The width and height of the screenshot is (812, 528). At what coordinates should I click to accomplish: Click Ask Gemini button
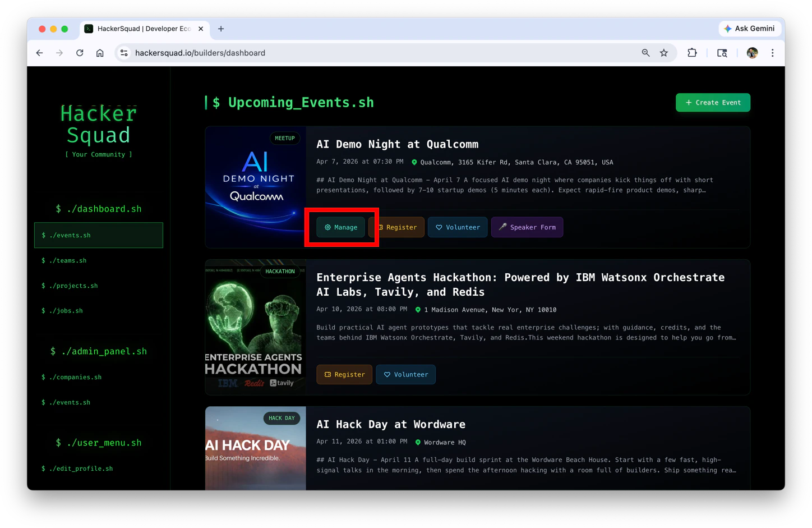pyautogui.click(x=749, y=29)
